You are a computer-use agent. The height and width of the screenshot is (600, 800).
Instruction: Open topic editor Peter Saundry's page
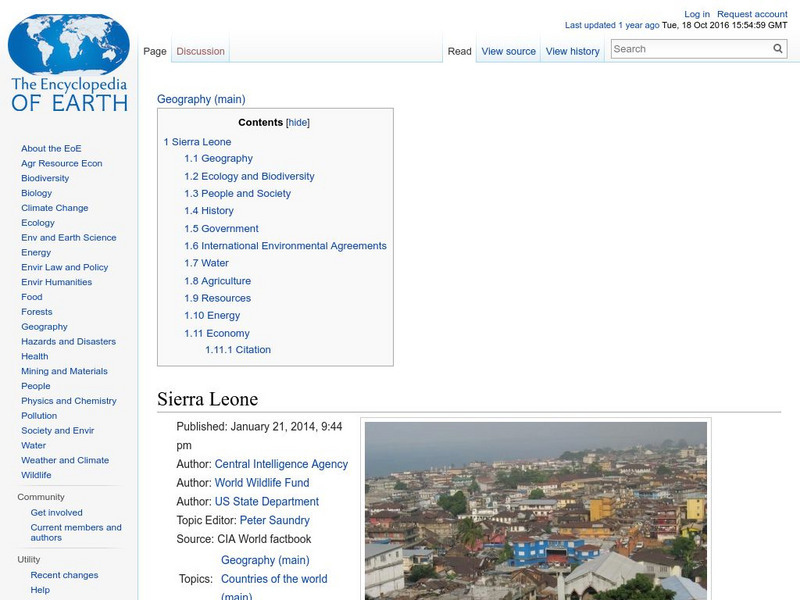(274, 520)
